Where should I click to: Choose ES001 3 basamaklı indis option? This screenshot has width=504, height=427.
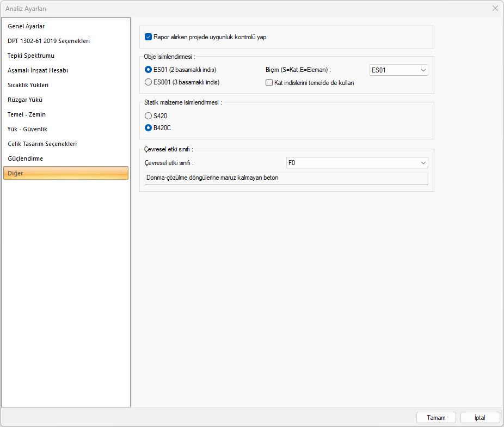(x=148, y=82)
